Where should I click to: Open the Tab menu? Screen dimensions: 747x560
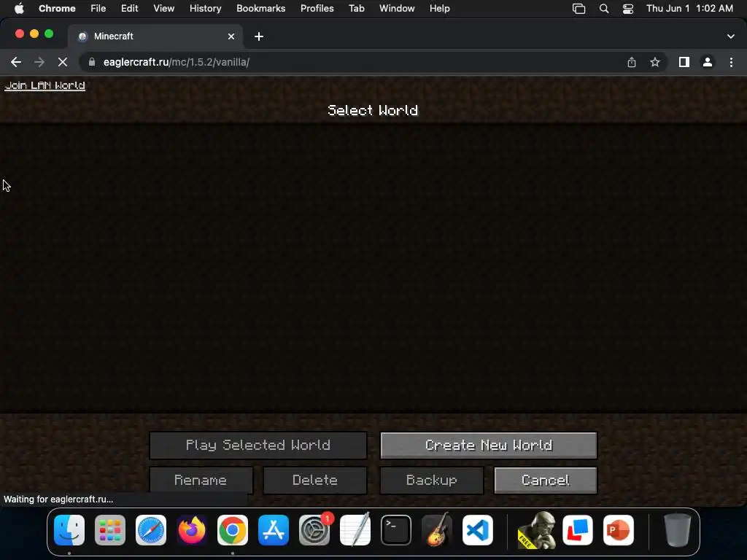[x=356, y=9]
